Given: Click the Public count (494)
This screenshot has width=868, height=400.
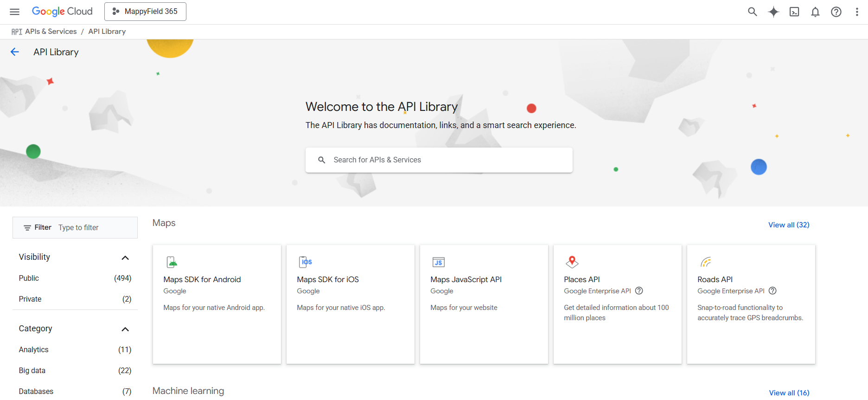Looking at the screenshot, I should click(x=123, y=278).
